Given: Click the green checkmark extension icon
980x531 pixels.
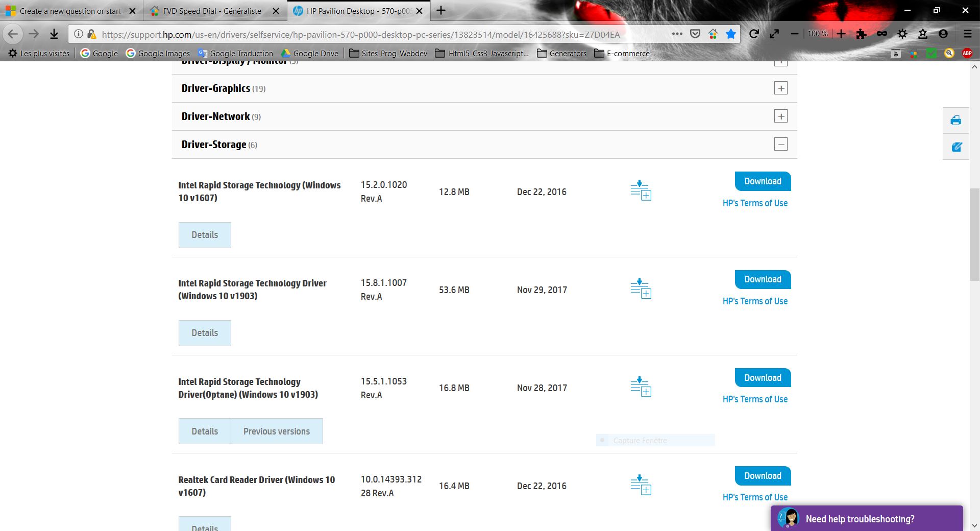Looking at the screenshot, I should (x=931, y=53).
